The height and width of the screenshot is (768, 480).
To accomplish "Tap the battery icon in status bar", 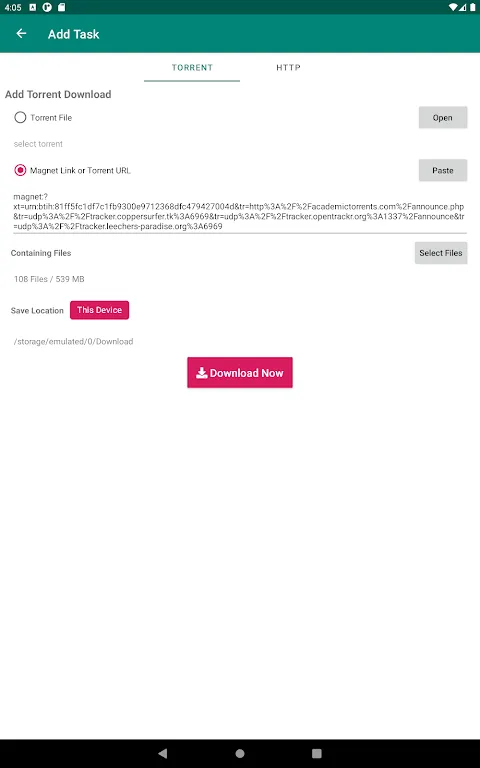I will click(x=473, y=7).
